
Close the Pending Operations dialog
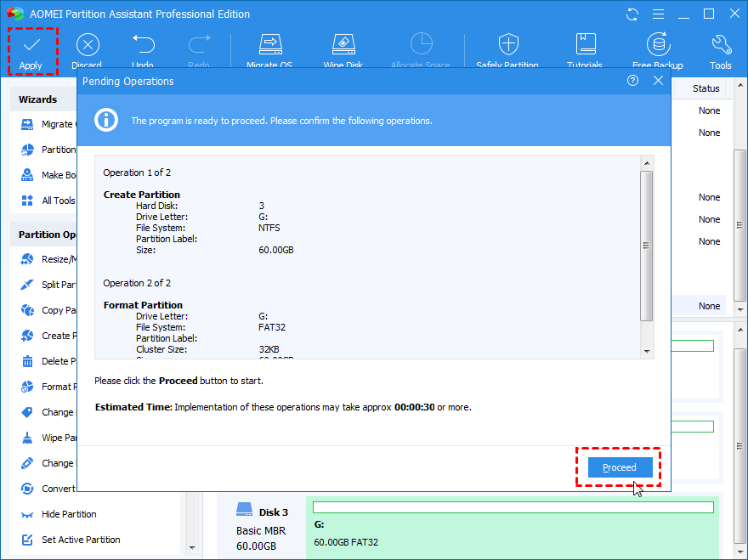(658, 81)
